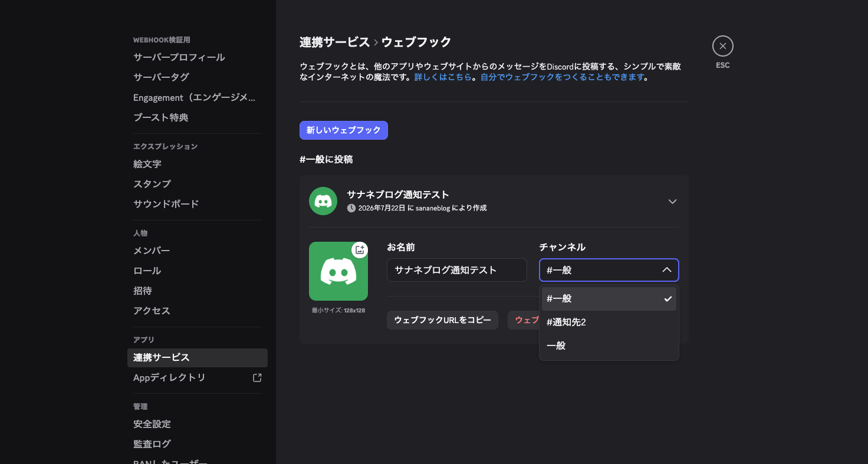
Task: Collapse the サナネブログ通知テスト webhook card chevron
Action: click(x=672, y=201)
